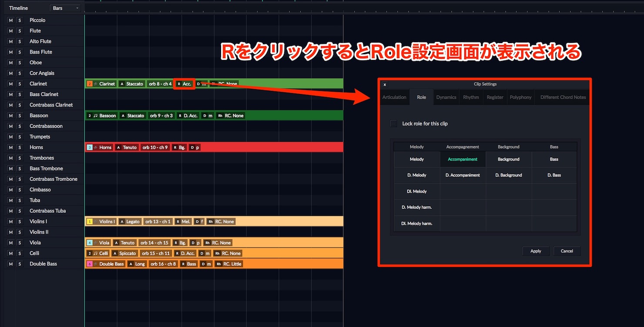Click the Celli clip's dynamics D m tag
Viewport: 644px width, 327px height.
coord(205,254)
